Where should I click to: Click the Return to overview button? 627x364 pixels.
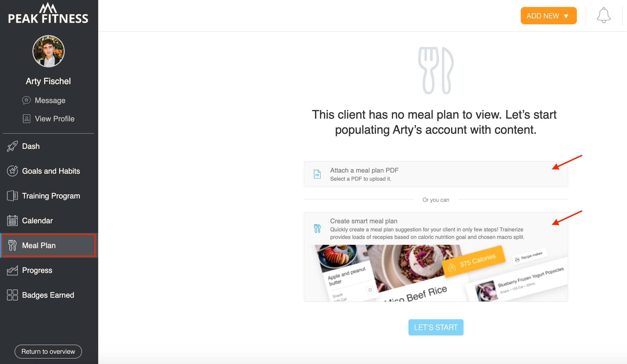[49, 351]
